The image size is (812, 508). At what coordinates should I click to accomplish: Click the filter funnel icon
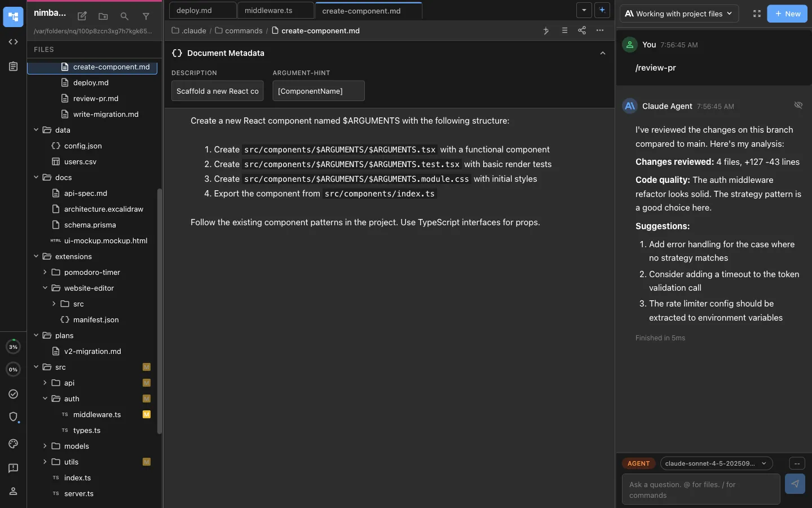click(146, 16)
